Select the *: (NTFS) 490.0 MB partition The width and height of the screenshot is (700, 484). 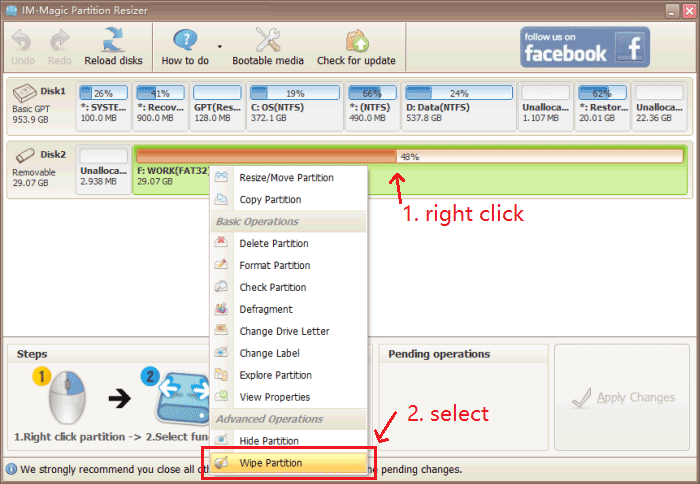pyautogui.click(x=372, y=106)
